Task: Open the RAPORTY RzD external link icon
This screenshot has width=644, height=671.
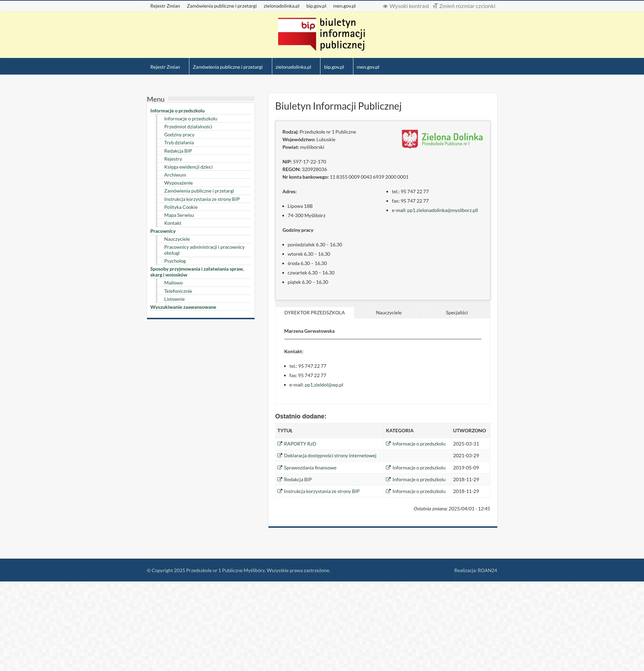Action: pos(280,444)
